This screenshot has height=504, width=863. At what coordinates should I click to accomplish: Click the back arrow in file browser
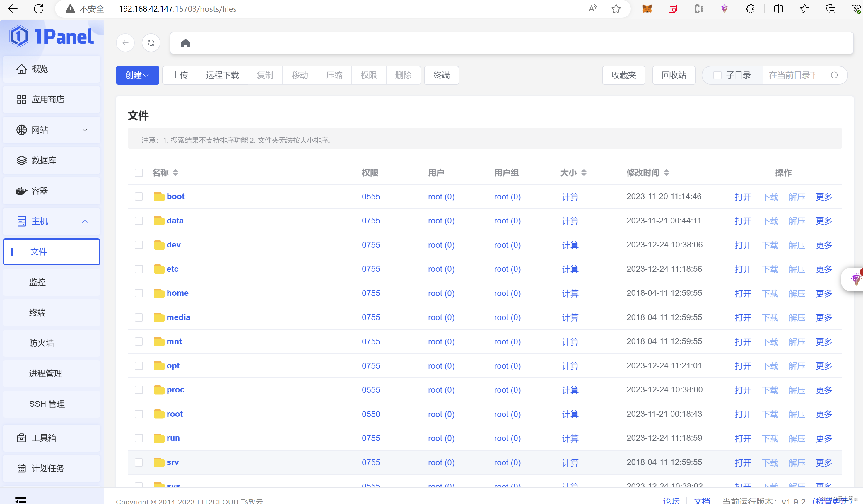125,43
